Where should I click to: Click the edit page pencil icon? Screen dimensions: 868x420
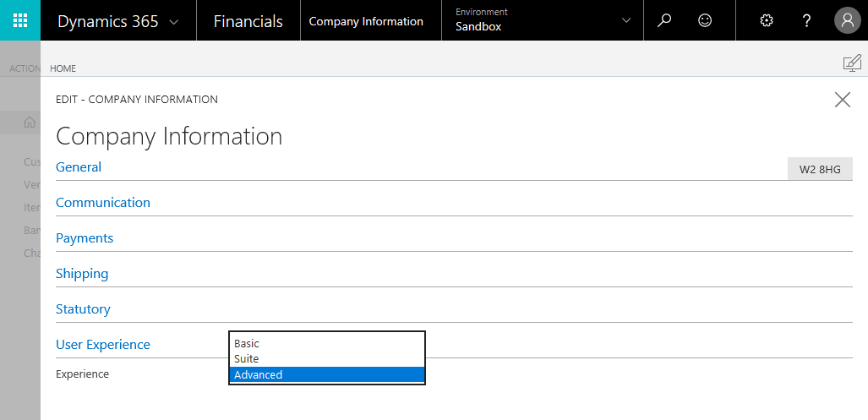pyautogui.click(x=851, y=63)
